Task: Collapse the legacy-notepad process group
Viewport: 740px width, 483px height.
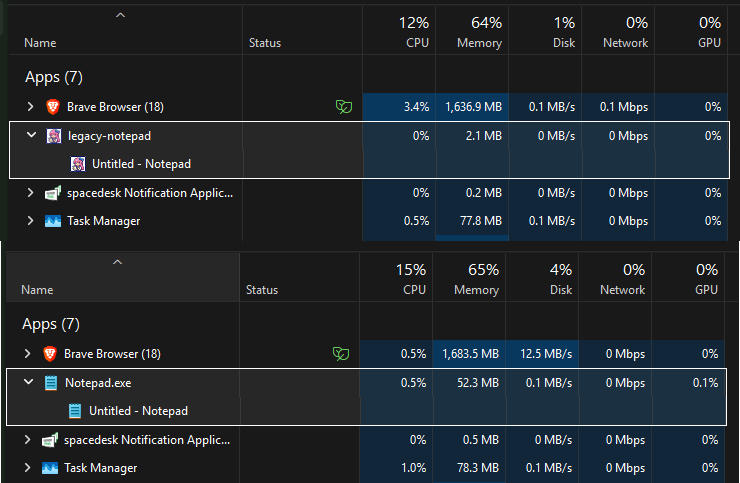Action: (30, 135)
